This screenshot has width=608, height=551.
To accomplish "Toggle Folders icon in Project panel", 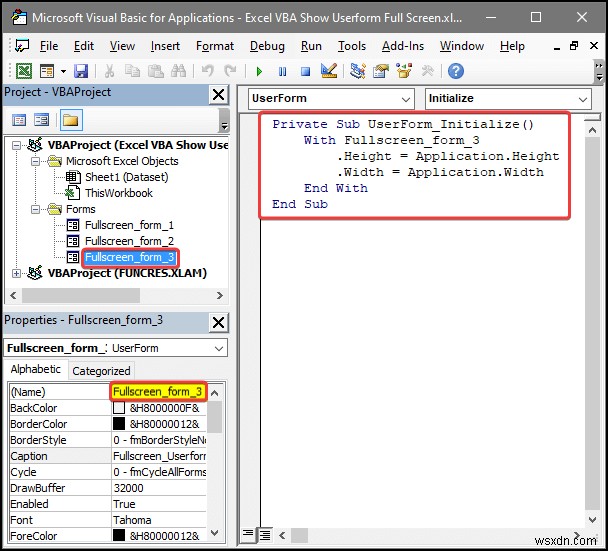I will click(71, 120).
